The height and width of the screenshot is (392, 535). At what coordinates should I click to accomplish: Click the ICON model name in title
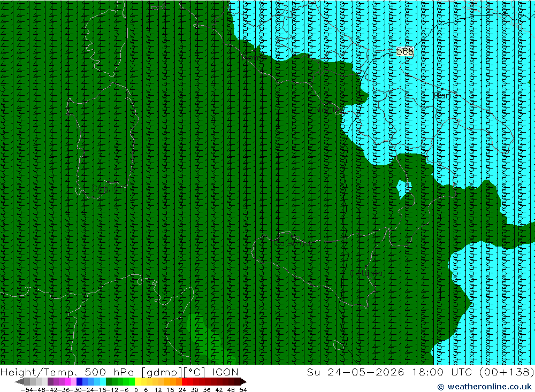pyautogui.click(x=225, y=372)
